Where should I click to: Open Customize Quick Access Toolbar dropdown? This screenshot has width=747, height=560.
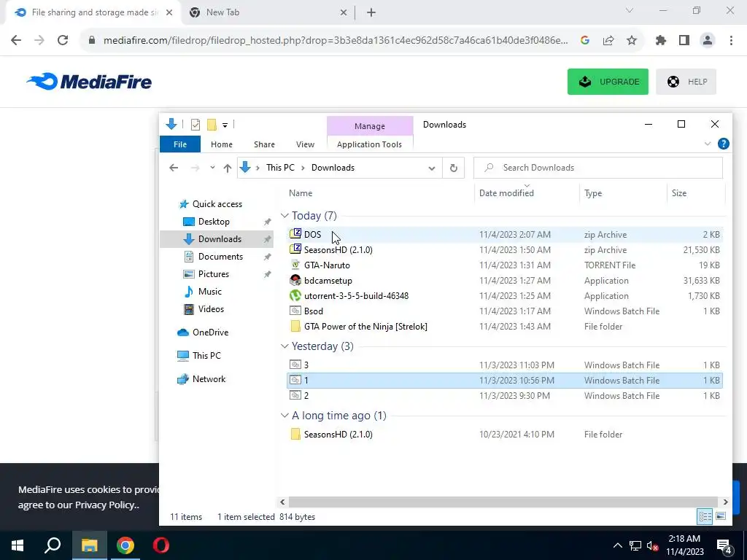225,125
